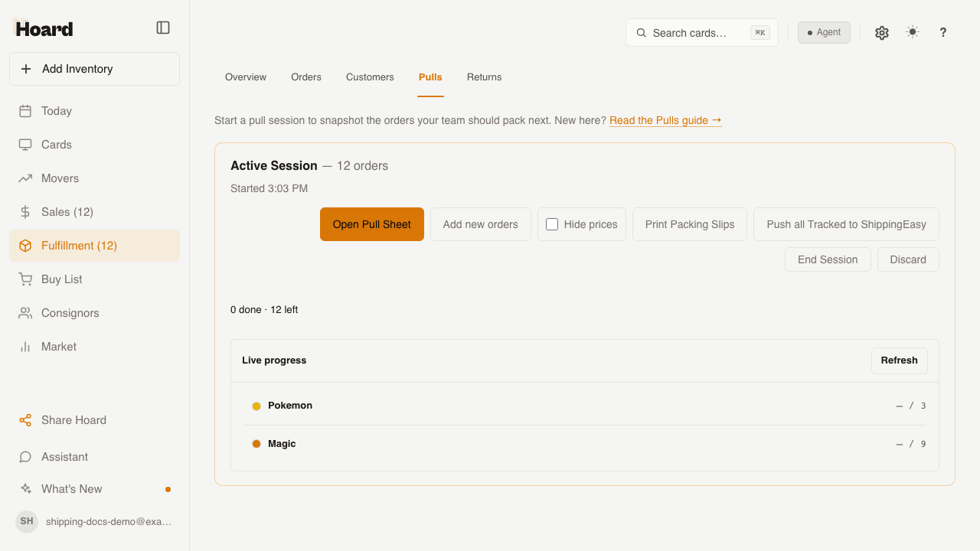
Task: Toggle theme with the sun icon
Action: click(913, 32)
